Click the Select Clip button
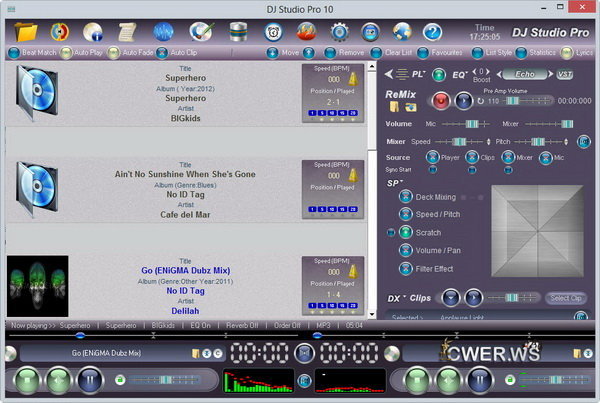Image resolution: width=600 pixels, height=403 pixels. [x=566, y=298]
